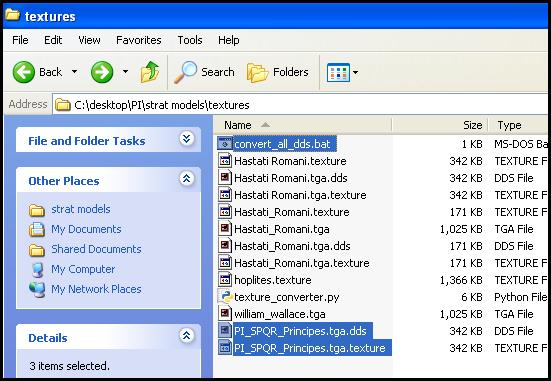Screen dimensions: 551x381
Task: Open Shared Documents link
Action: pos(96,249)
